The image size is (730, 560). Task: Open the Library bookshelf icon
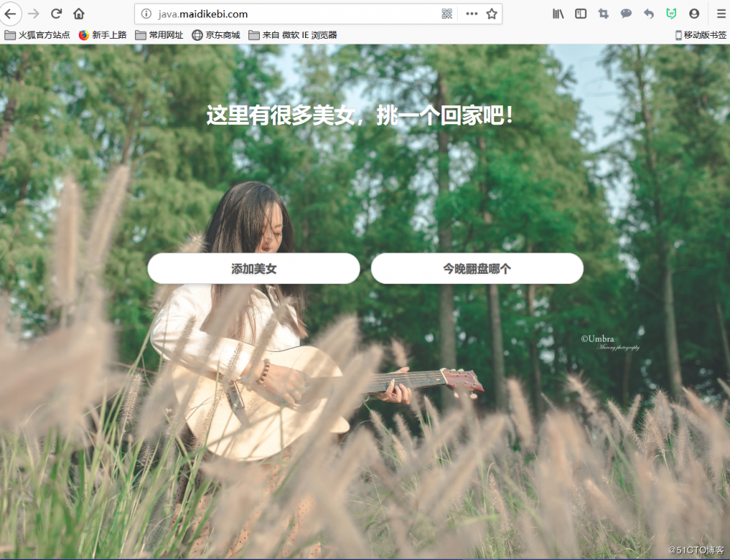(558, 14)
